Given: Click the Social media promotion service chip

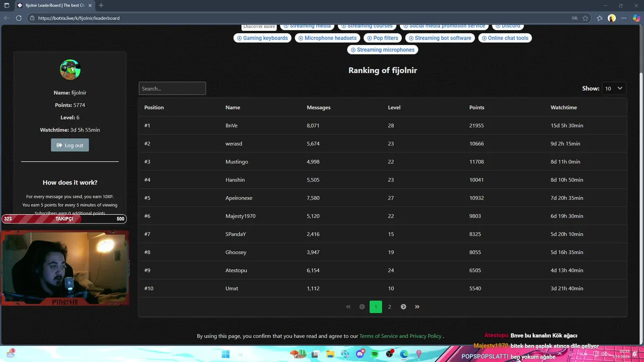Looking at the screenshot, I should coord(444,26).
